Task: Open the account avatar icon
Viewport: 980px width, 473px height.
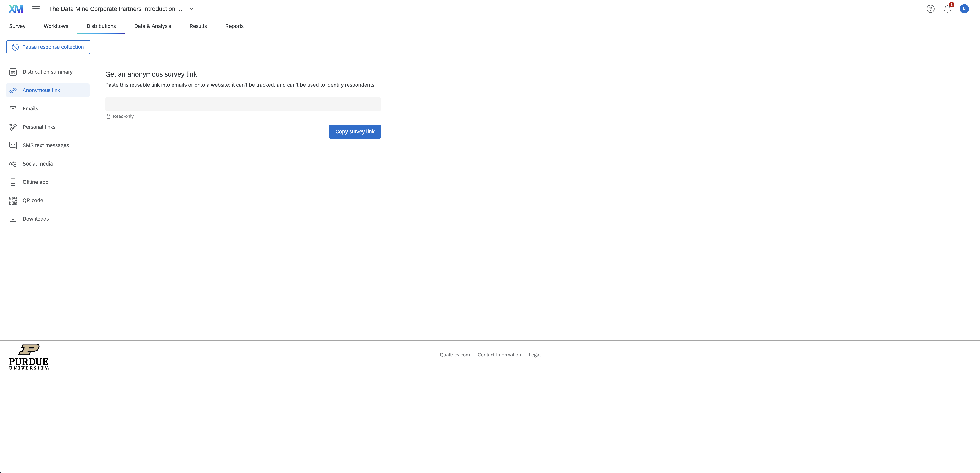Action: point(964,8)
